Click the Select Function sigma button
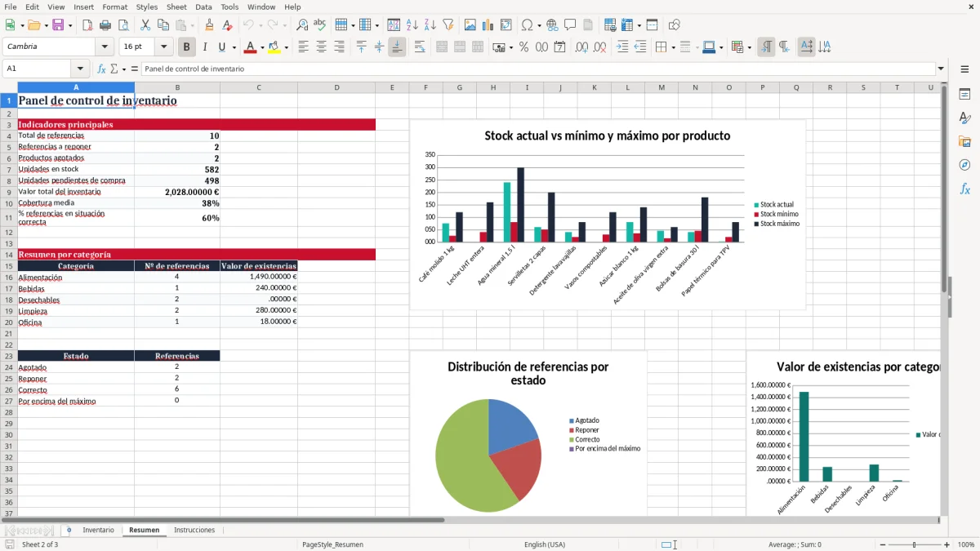 click(x=114, y=69)
